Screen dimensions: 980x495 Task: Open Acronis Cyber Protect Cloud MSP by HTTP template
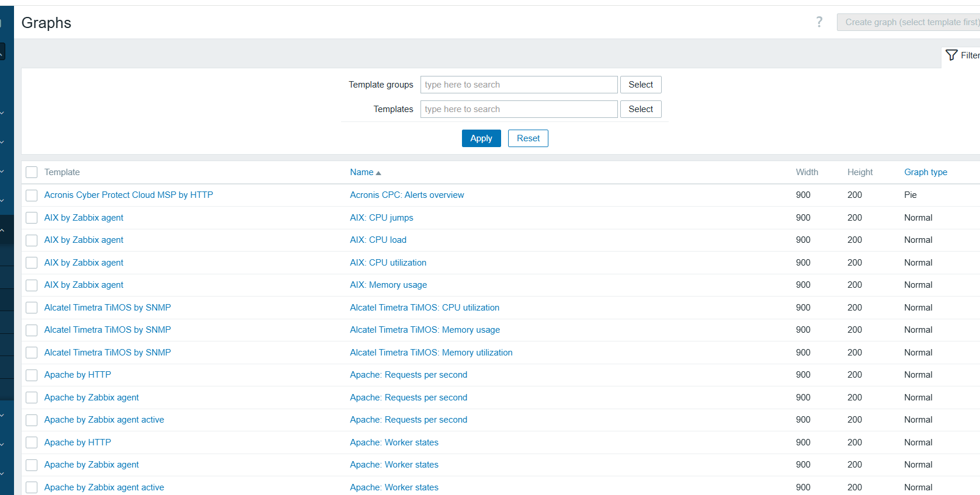tap(128, 195)
